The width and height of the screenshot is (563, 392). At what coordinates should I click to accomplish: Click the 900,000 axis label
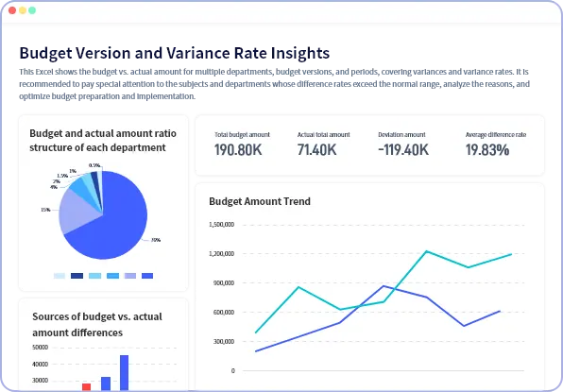(x=224, y=282)
